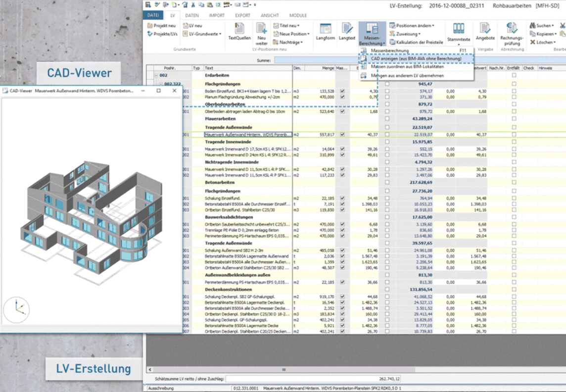Click the Schätzsumme LV netto field
This screenshot has height=392, width=566.
pyautogui.click(x=313, y=379)
